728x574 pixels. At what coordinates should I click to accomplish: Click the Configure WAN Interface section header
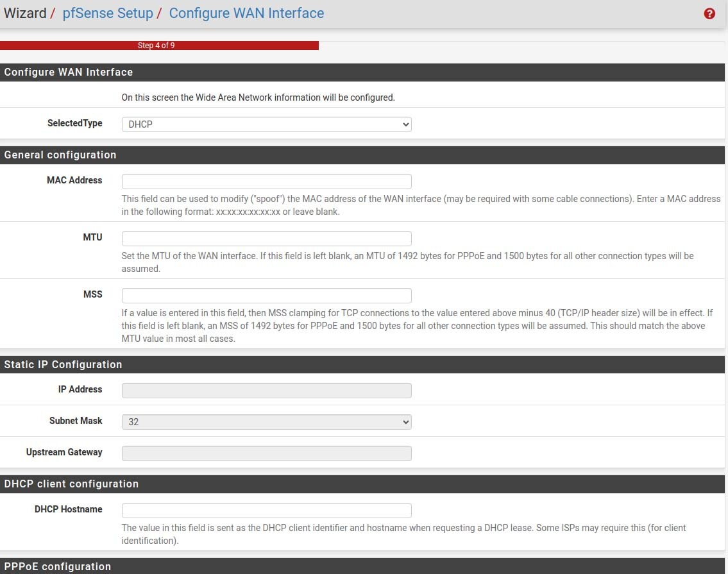pyautogui.click(x=362, y=72)
